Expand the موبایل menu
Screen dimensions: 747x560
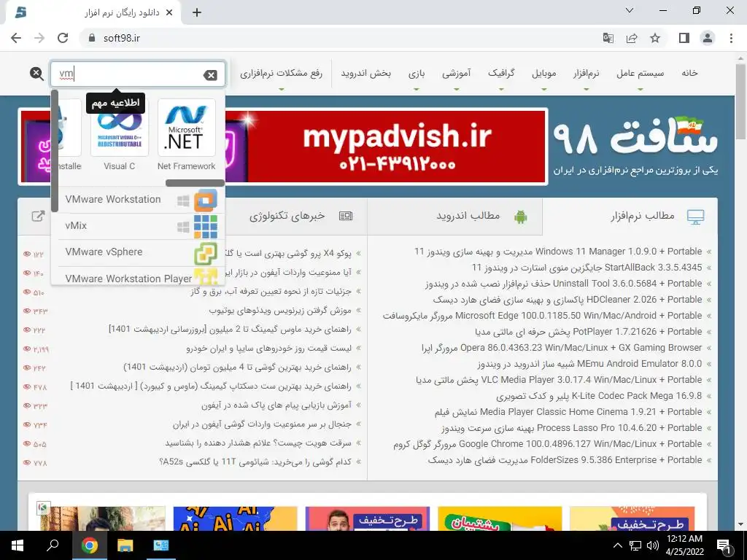point(544,73)
